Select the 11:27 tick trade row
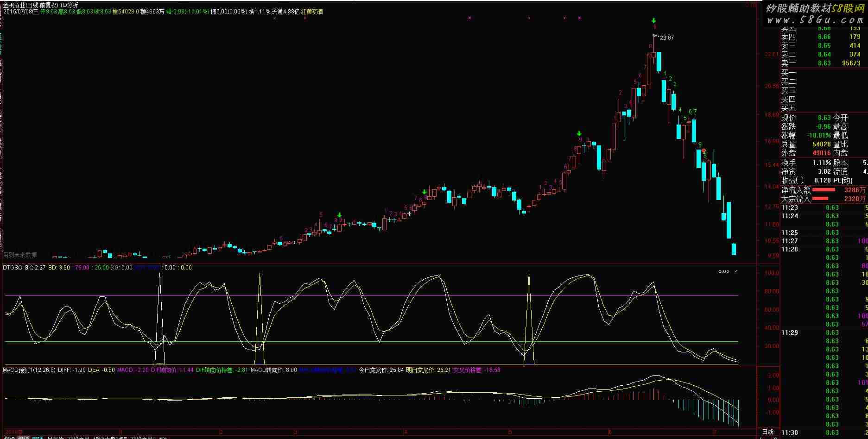Viewport: 868px width, 439px height. click(824, 241)
